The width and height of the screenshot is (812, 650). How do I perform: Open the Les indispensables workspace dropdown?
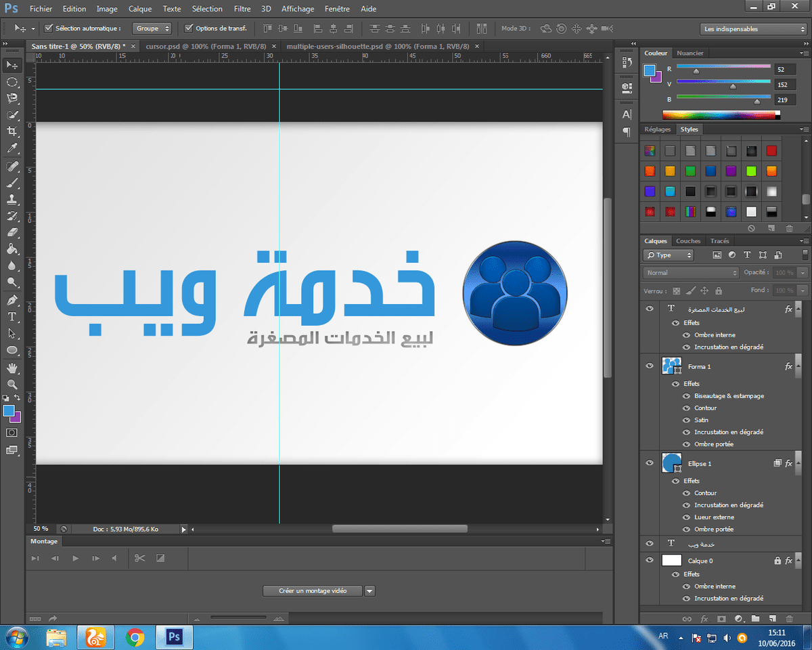tap(752, 29)
